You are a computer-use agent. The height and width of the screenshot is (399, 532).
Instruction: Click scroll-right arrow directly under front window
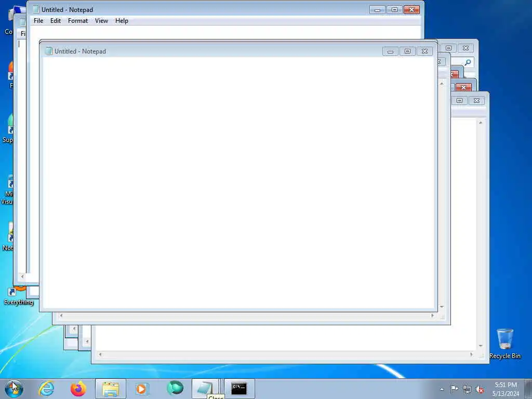432,315
